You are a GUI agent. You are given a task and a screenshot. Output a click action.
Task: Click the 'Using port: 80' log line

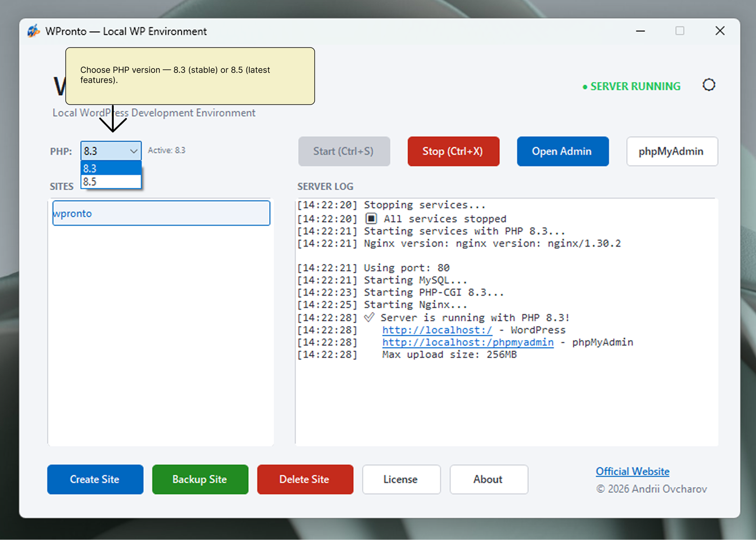point(373,268)
